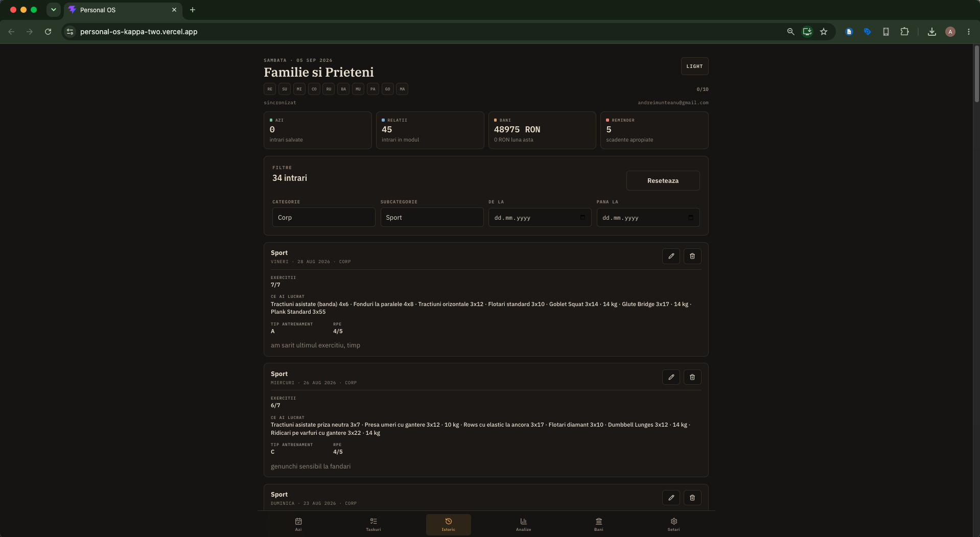Click the address bar URL
Viewport: 980px width, 537px height.
(139, 32)
